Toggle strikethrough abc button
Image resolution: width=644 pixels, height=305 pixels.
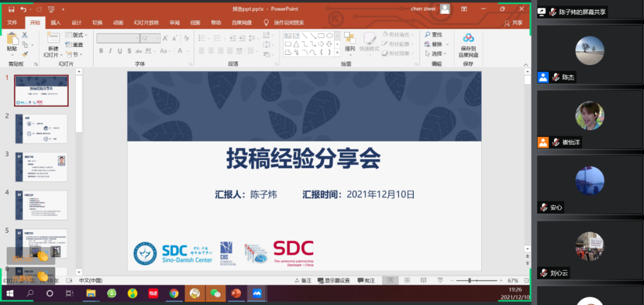point(138,51)
